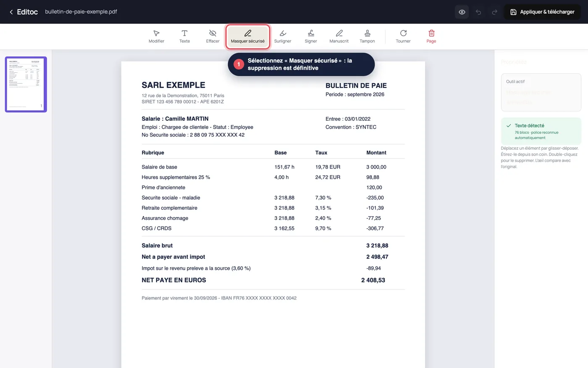Viewport: 588px width, 368px height.
Task: Click the address line 12 rue de la Demonstration
Action: coord(183,95)
